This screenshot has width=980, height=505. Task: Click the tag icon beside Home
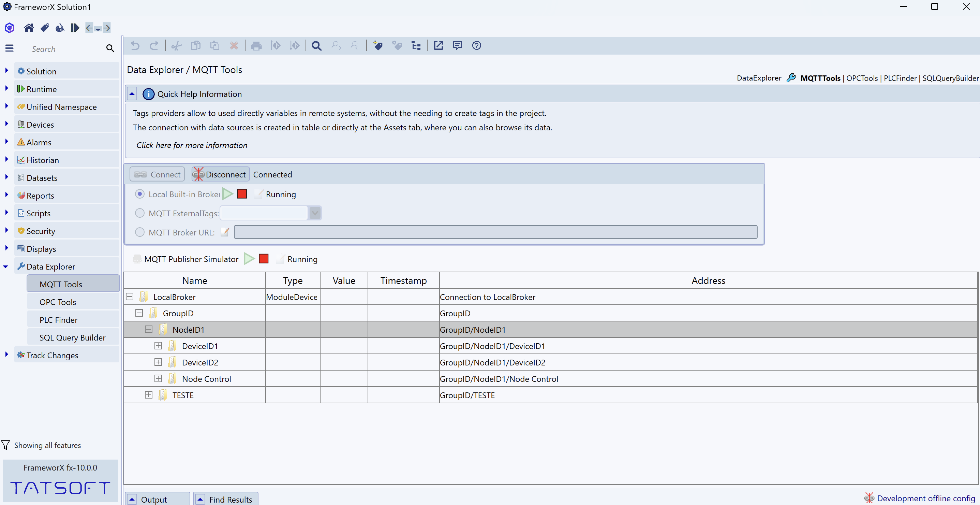pos(45,28)
